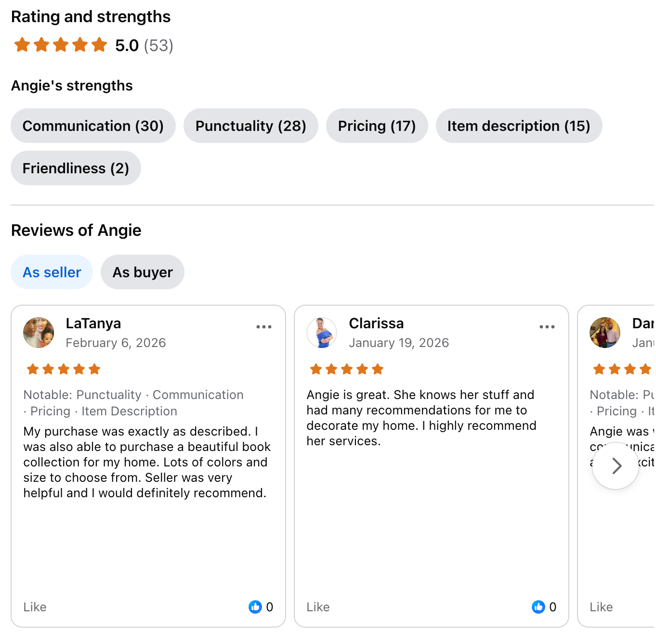
Task: Open Clarissa's profile avatar
Action: click(322, 333)
